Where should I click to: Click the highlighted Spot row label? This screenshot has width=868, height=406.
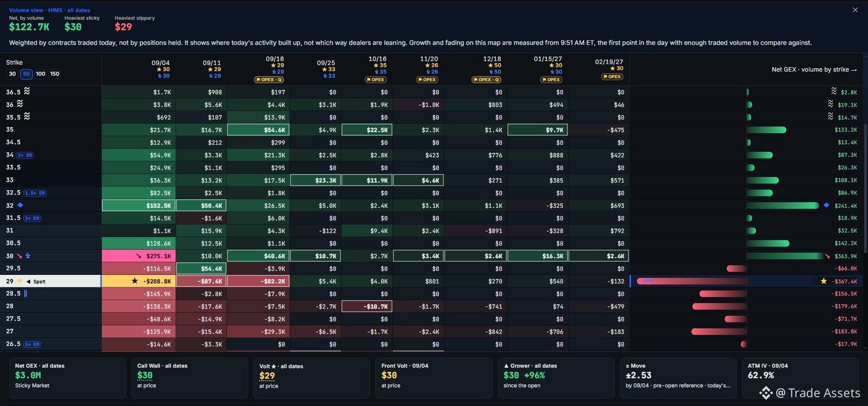coord(50,281)
